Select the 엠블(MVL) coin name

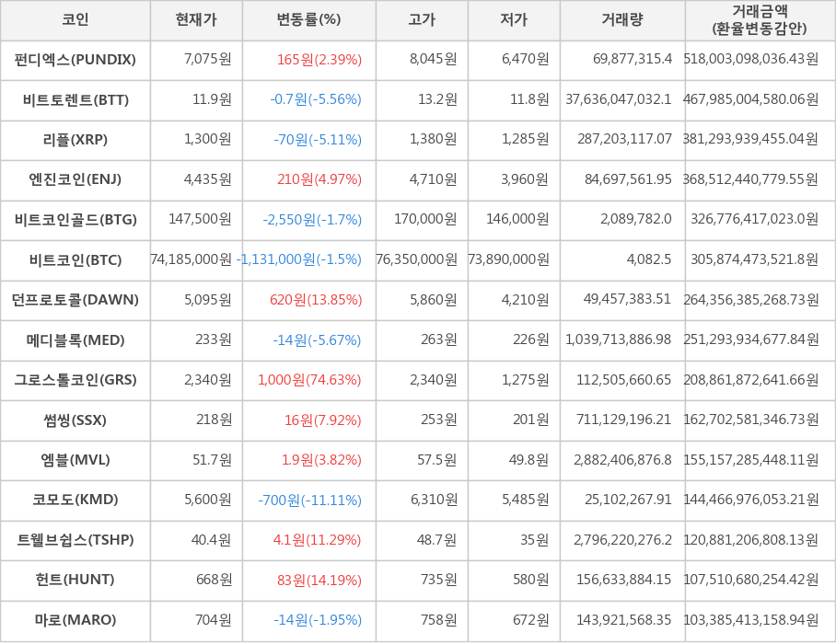coord(75,460)
